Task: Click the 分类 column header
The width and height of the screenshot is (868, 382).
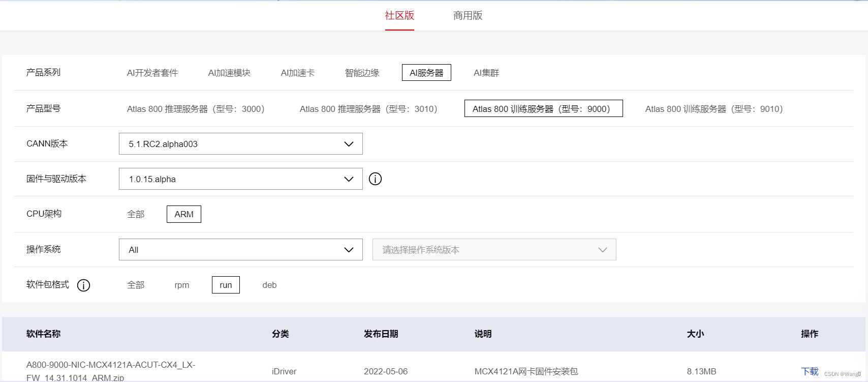Action: click(281, 334)
